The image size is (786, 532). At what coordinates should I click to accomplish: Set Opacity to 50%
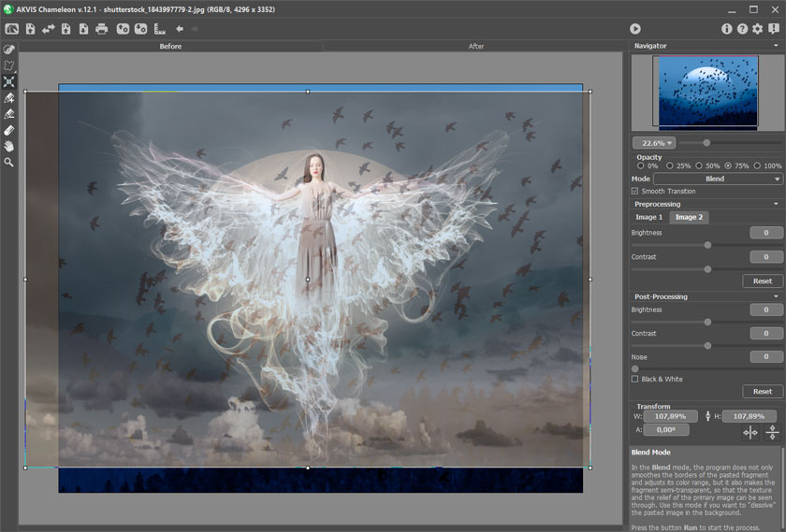click(x=698, y=165)
